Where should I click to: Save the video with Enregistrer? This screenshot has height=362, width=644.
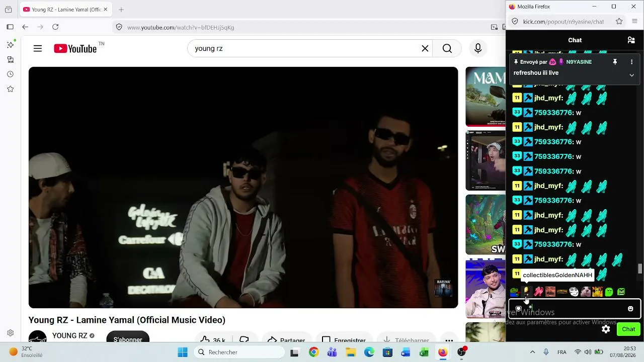coord(344,340)
